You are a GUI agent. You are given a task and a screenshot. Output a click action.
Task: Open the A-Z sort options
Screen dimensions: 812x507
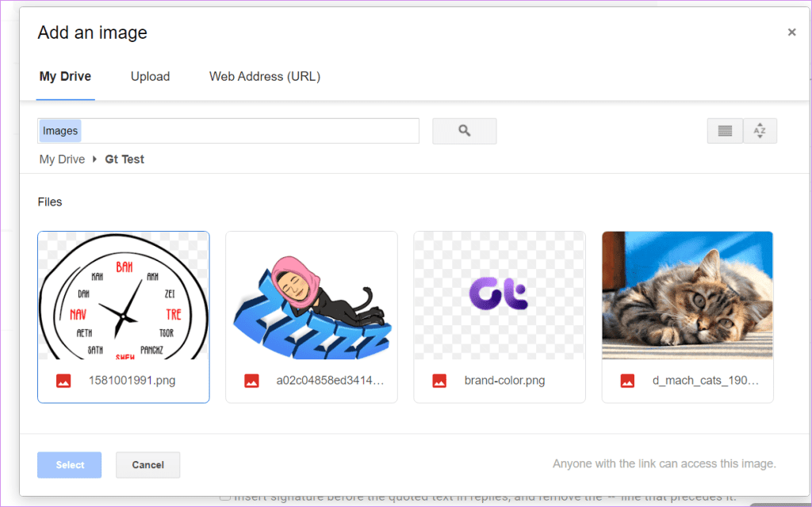[760, 131]
